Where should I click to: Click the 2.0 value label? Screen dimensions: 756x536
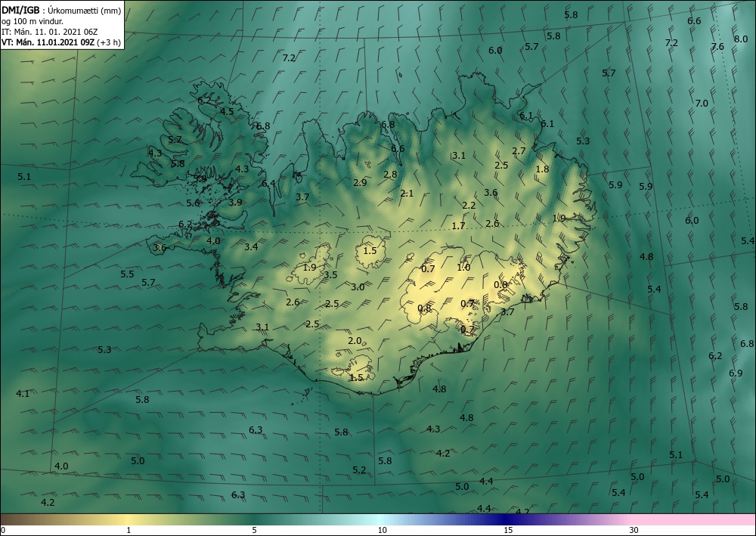355,341
